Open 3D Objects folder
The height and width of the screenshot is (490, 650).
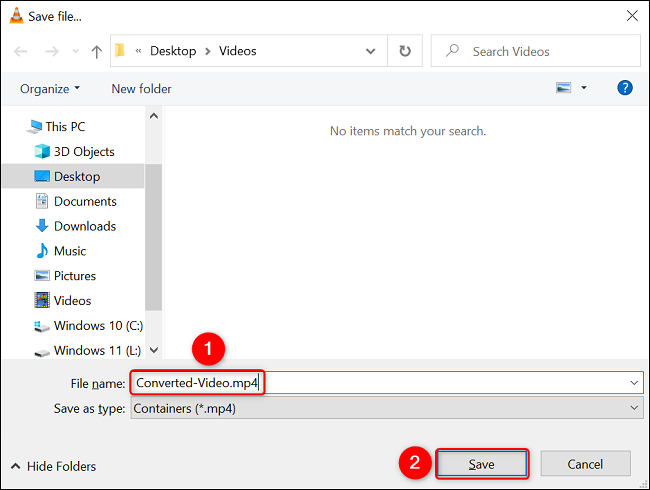coord(84,152)
